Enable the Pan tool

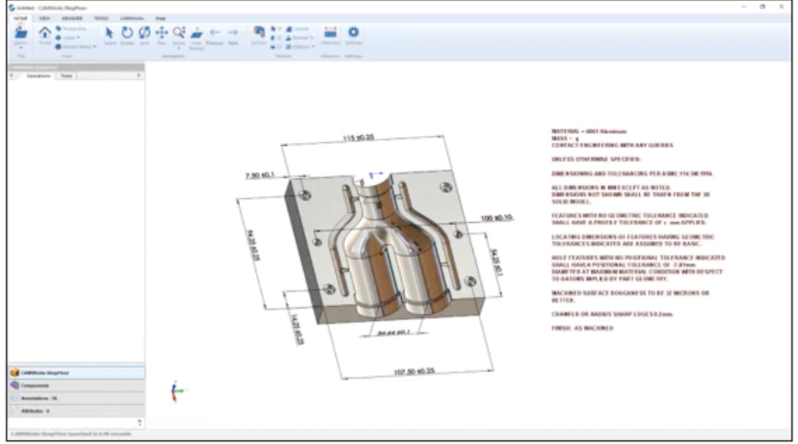click(161, 33)
